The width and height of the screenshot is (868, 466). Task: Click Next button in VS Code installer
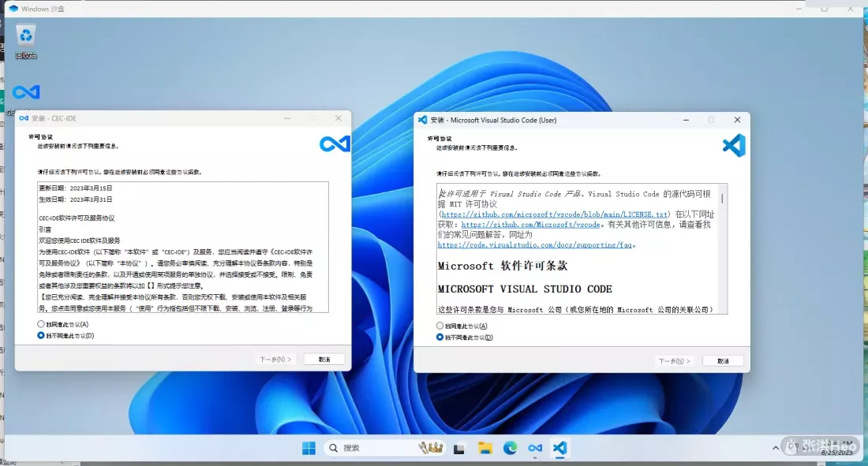coord(674,361)
